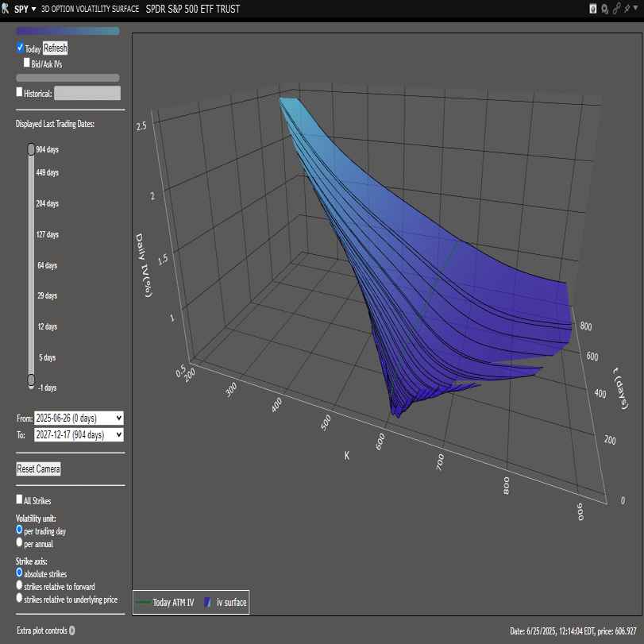Toggle Today ATM IV legend entry
Screen dimensions: 644x644
click(x=164, y=603)
